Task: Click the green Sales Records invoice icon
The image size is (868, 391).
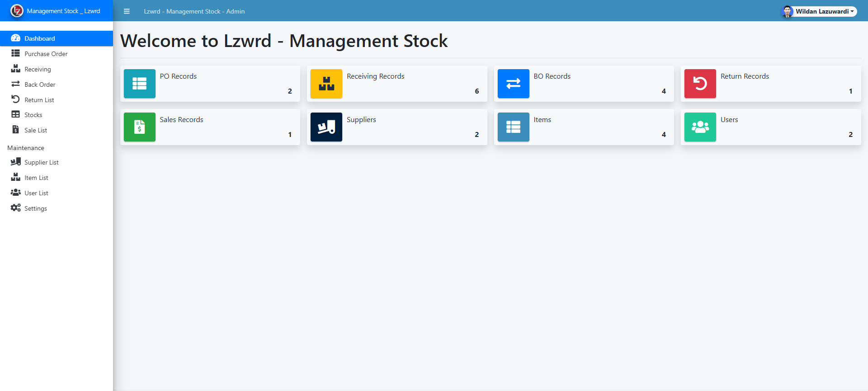Action: (139, 127)
